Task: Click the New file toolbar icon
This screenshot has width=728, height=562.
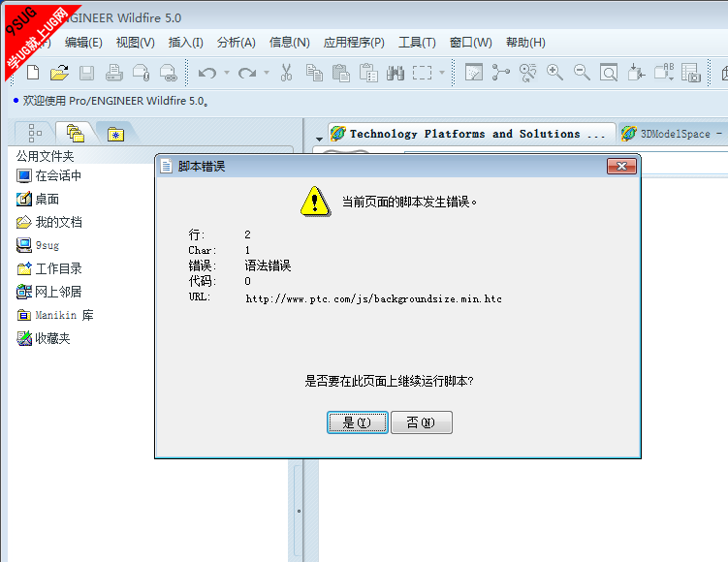Action: click(33, 73)
